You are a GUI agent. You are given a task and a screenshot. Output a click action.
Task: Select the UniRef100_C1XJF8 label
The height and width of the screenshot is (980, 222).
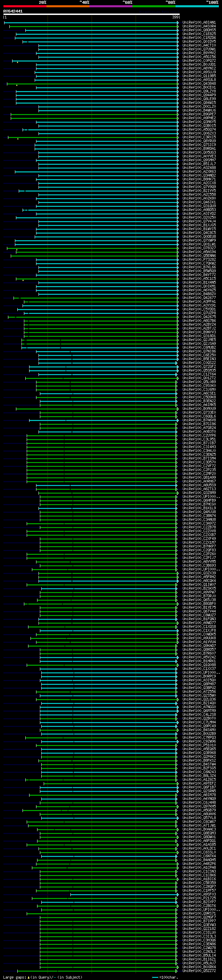[199, 630]
